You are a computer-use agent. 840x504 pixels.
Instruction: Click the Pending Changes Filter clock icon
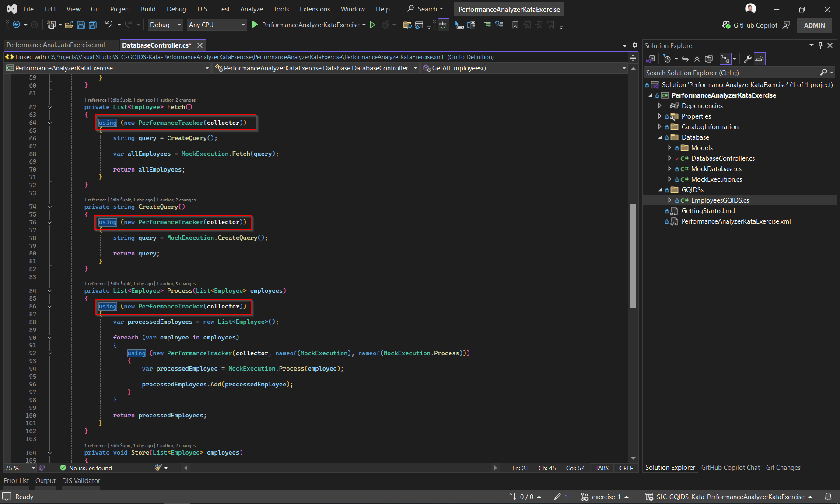[667, 59]
